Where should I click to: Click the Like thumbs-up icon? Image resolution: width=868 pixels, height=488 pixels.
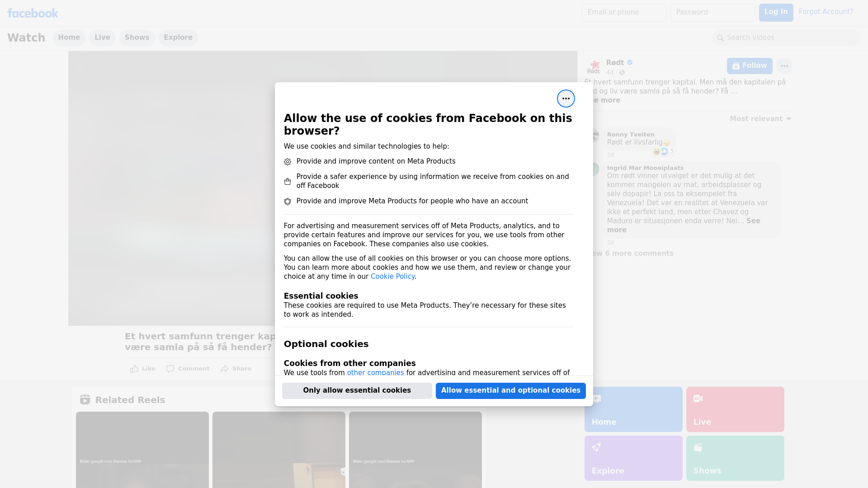point(134,369)
